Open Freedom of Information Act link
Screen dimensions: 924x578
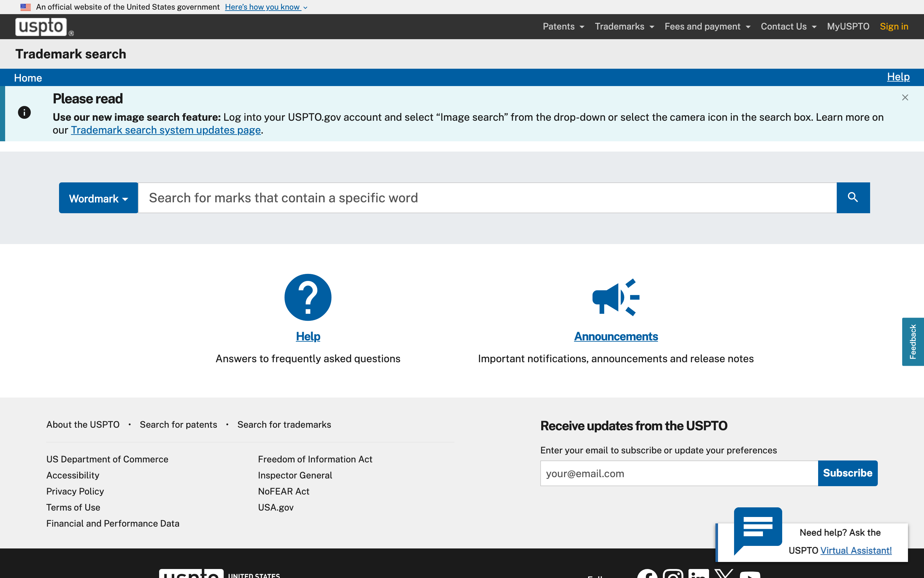click(x=315, y=459)
